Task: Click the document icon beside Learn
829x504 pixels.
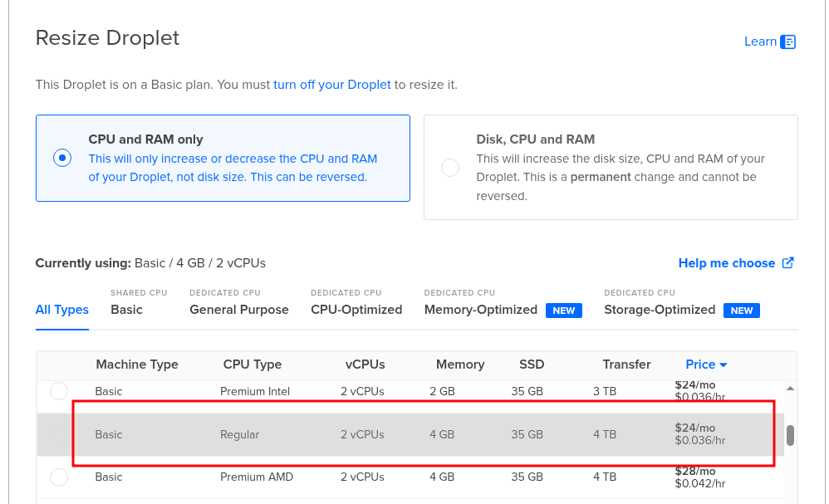Action: (788, 42)
